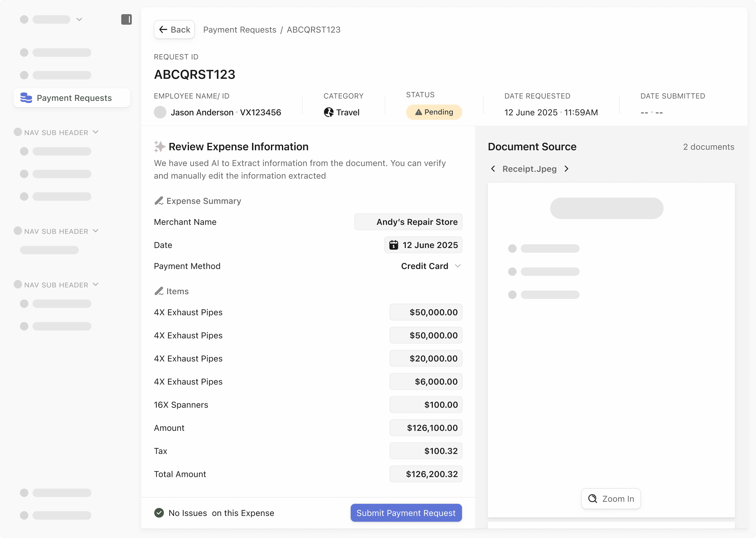This screenshot has height=538, width=756.
Task: Click Submit Payment Request button
Action: tap(406, 513)
